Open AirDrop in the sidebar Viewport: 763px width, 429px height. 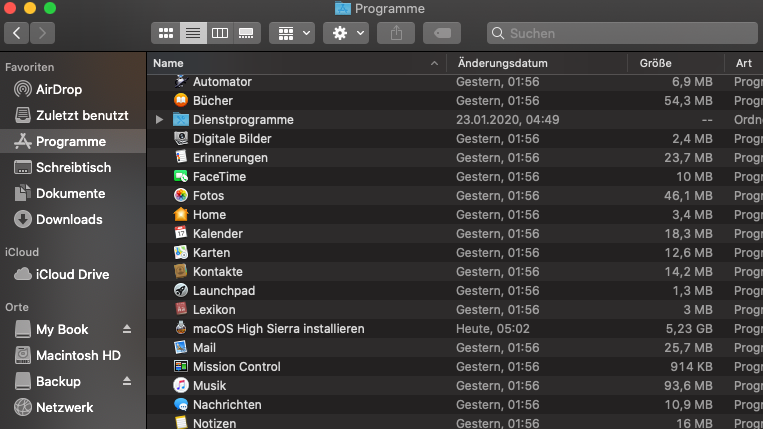[x=59, y=89]
